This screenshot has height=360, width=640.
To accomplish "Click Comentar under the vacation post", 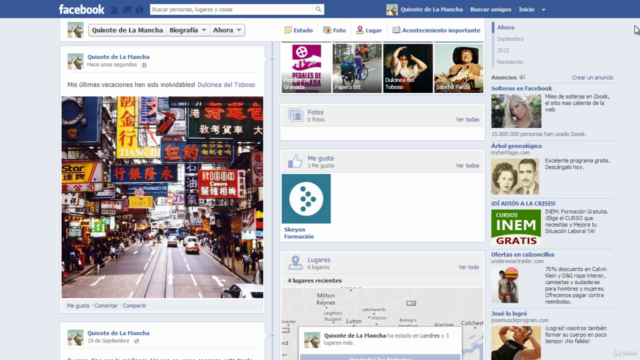I will (x=106, y=306).
